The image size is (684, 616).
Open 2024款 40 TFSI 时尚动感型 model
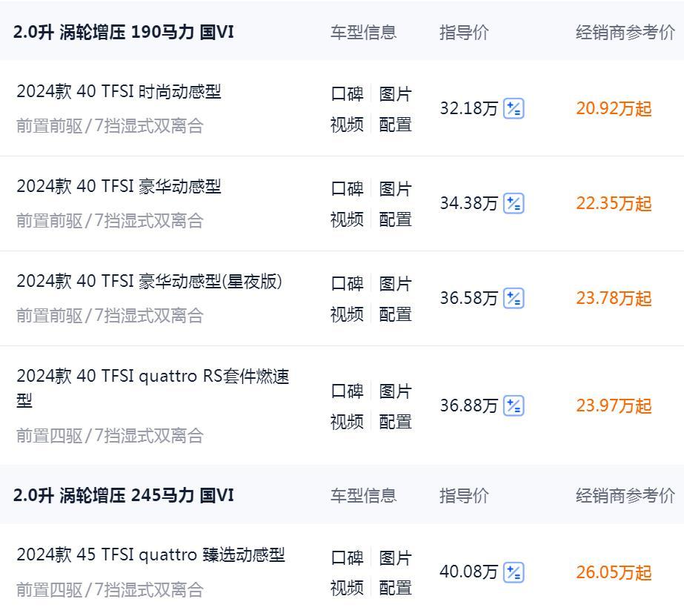pos(119,92)
